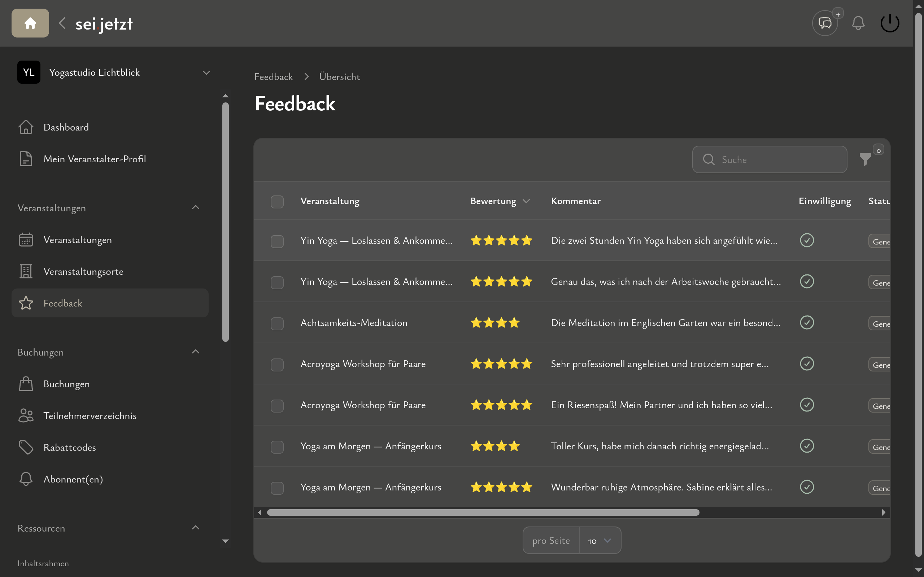Viewport: 924px width, 577px height.
Task: Open the table filter funnel icon
Action: coord(865,159)
